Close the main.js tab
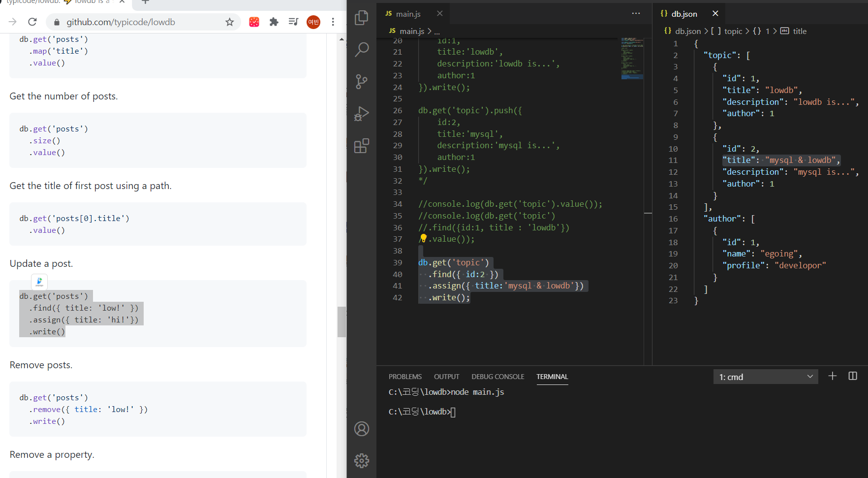This screenshot has height=478, width=868. [440, 13]
